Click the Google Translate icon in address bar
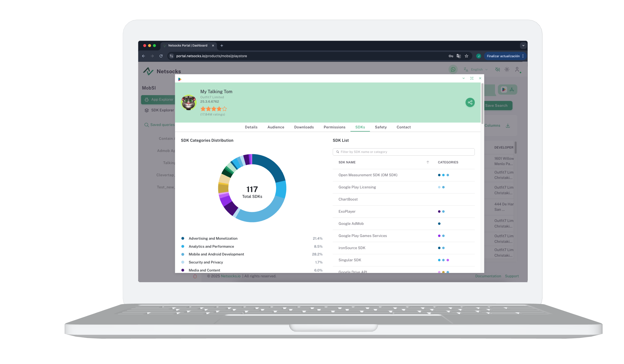Screen dimensions: 624x364 pyautogui.click(x=459, y=56)
